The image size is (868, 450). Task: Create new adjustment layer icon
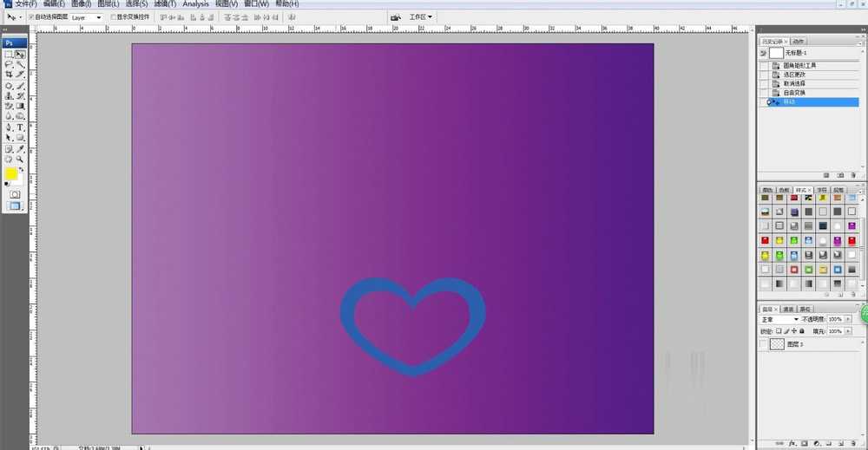pos(817,443)
